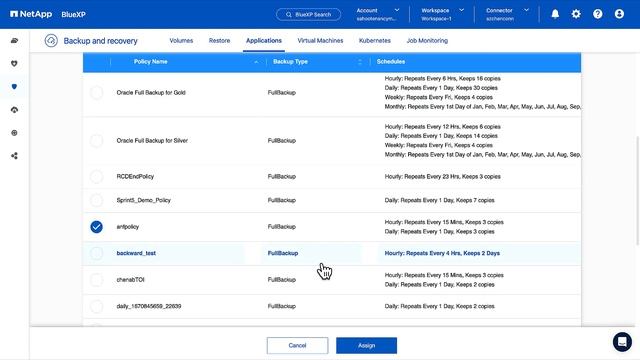Sort by Policy Name column arrow
Viewport: 640px width, 360px height.
click(x=256, y=62)
